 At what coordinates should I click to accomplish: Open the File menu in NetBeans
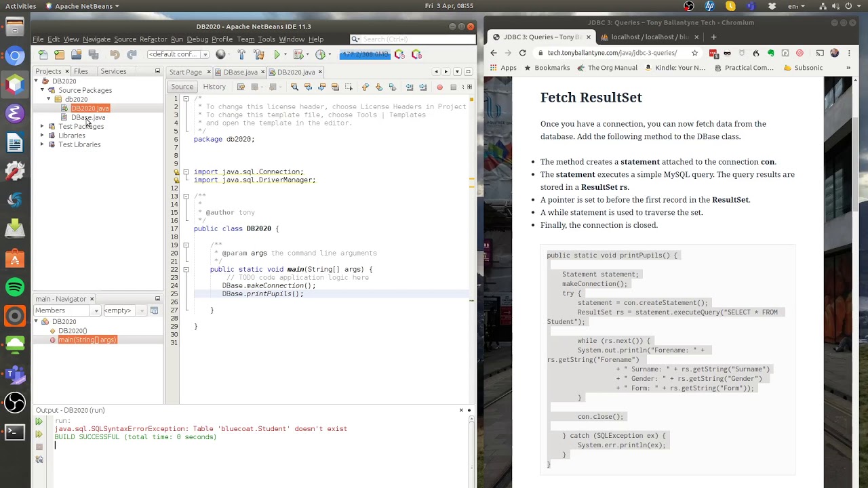click(x=38, y=39)
